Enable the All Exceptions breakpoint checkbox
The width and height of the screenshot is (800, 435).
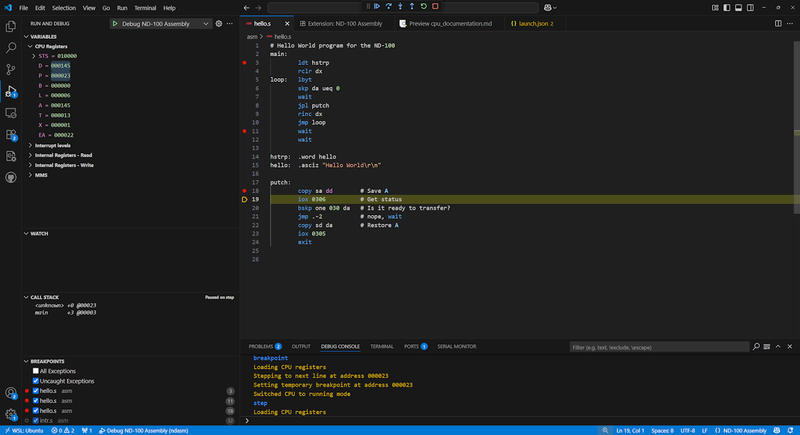37,371
